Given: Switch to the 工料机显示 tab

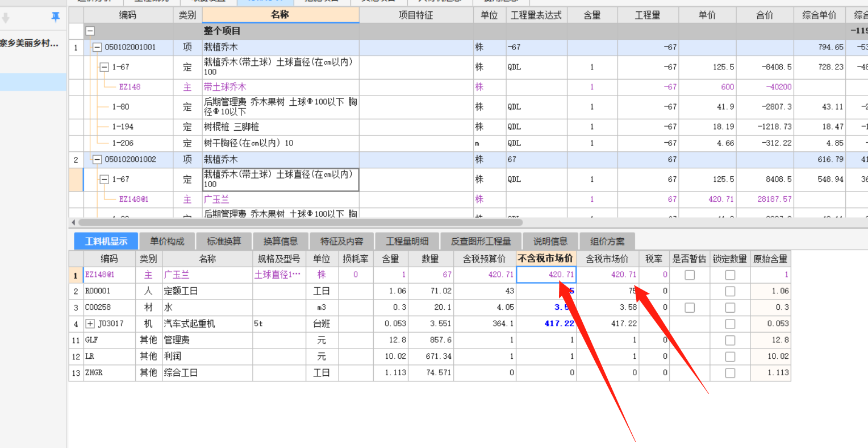Looking at the screenshot, I should point(106,241).
